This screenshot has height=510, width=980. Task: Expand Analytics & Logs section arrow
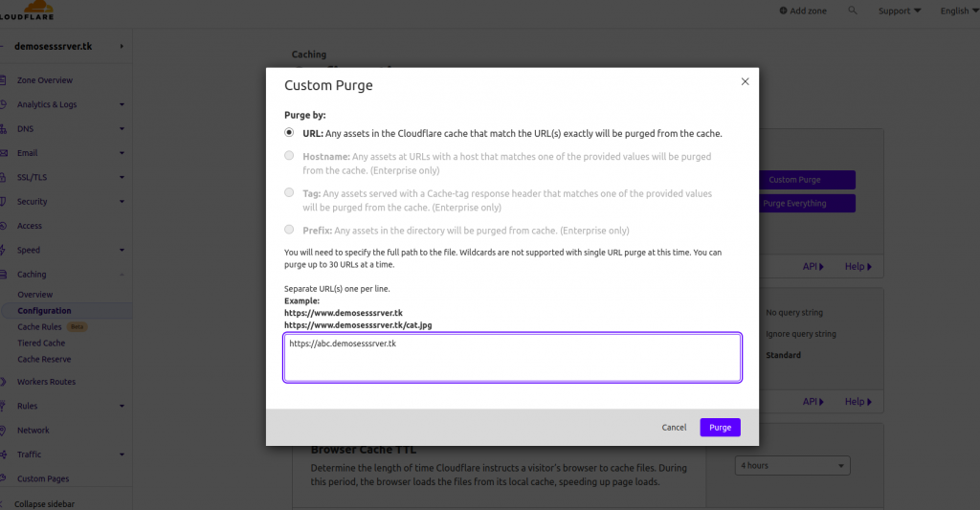[x=122, y=104]
